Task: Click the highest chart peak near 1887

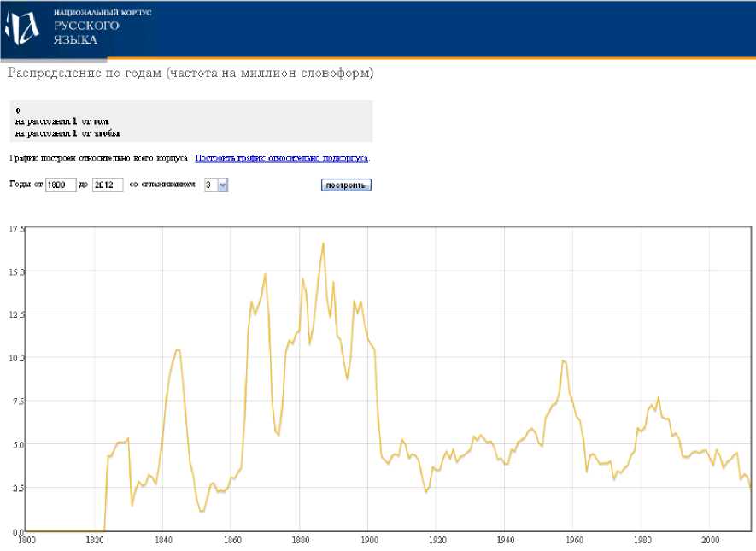Action: pos(323,243)
